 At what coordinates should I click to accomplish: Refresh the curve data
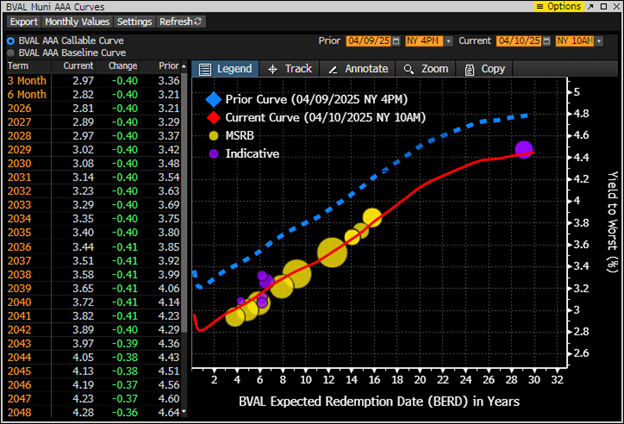coord(181,21)
